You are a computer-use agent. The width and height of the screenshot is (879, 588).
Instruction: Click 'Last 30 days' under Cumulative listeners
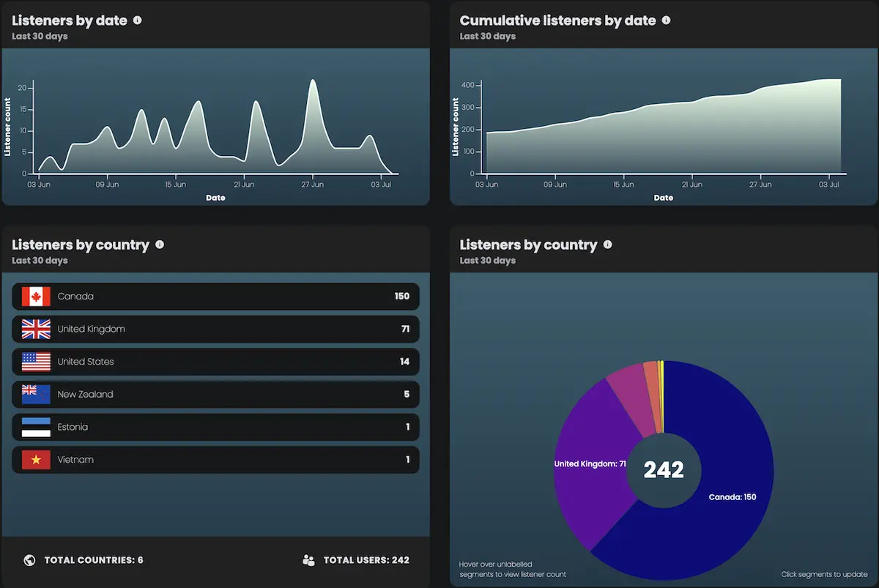[487, 37]
